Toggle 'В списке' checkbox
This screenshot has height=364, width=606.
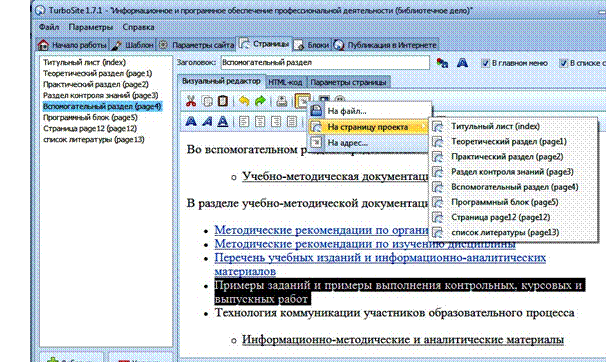[x=563, y=63]
